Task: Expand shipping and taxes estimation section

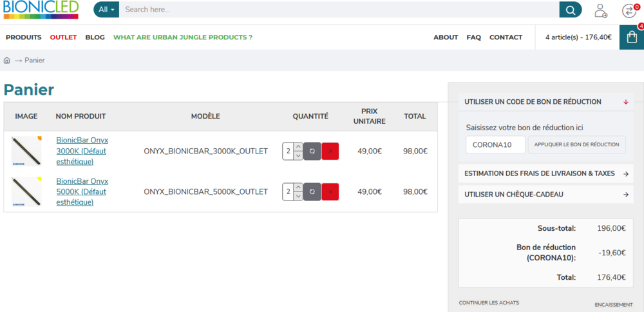Action: (546, 174)
